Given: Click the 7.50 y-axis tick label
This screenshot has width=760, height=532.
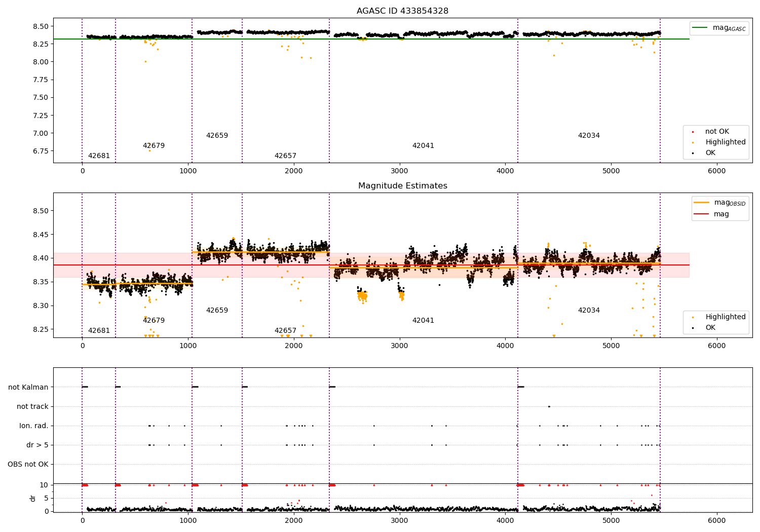Looking at the screenshot, I should (41, 97).
